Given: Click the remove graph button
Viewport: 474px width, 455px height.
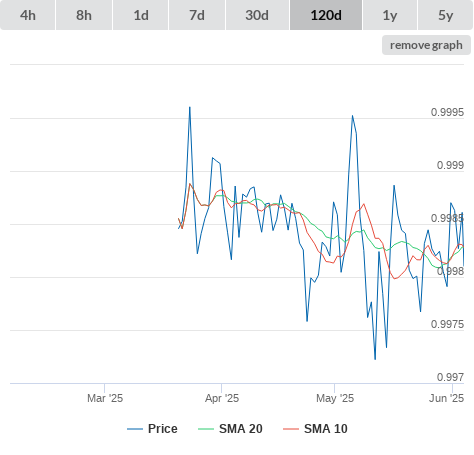Looking at the screenshot, I should point(426,45).
